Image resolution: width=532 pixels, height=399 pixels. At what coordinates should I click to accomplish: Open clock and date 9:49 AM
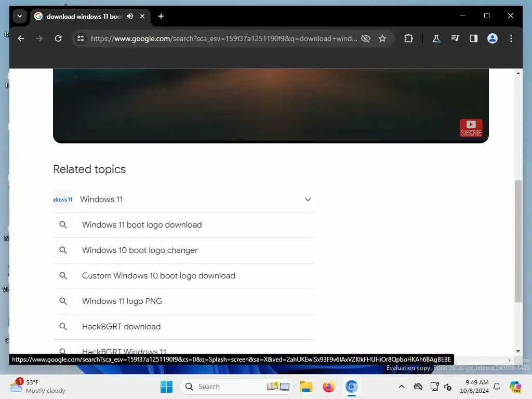(x=474, y=387)
